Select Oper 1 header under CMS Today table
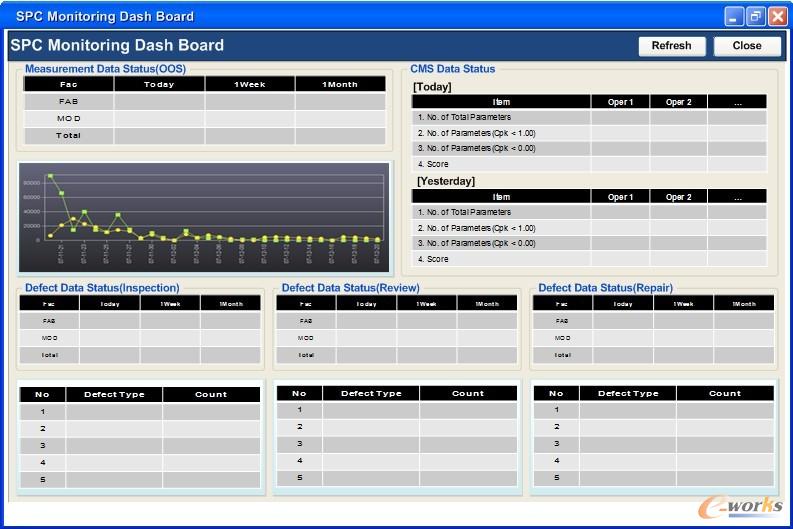793x529 pixels. 620,102
